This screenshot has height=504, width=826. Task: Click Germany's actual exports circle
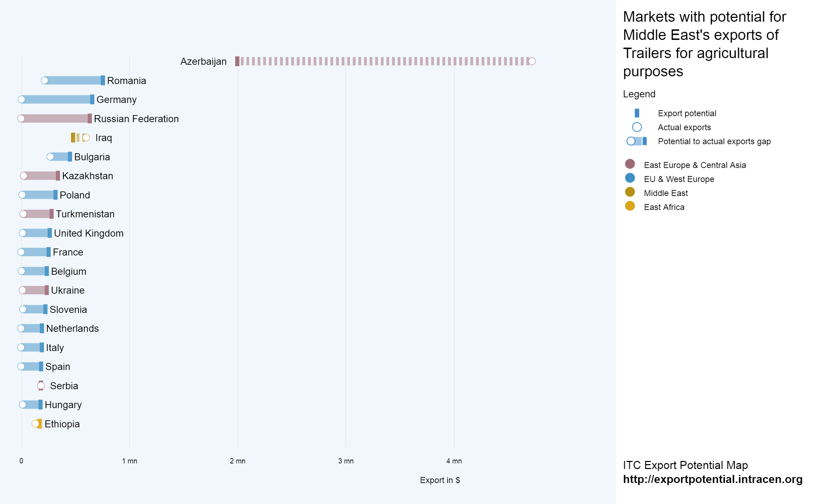pos(21,99)
